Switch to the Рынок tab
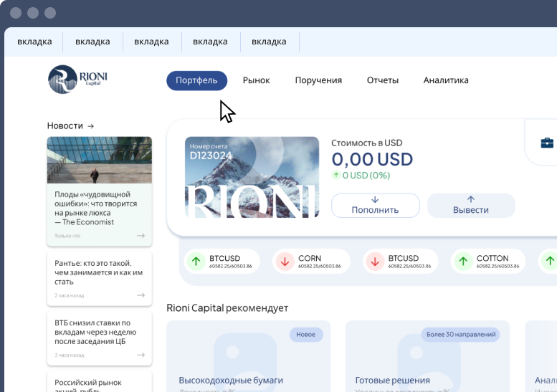The image size is (557, 392). pos(256,80)
